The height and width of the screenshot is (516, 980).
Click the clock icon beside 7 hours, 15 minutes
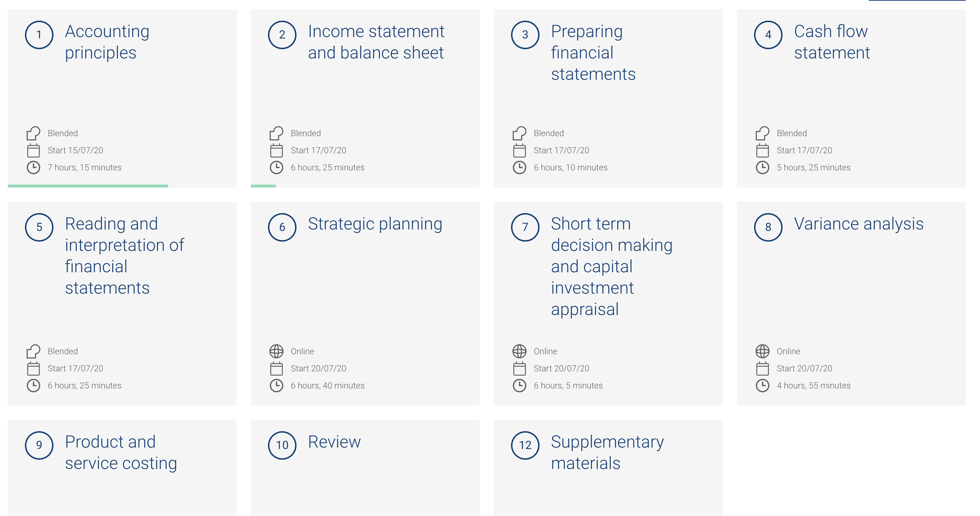[x=33, y=167]
